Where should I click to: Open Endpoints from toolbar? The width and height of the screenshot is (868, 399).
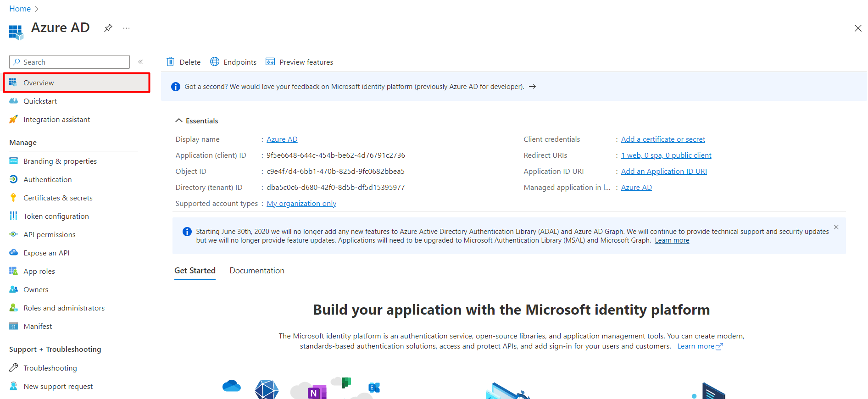click(233, 62)
